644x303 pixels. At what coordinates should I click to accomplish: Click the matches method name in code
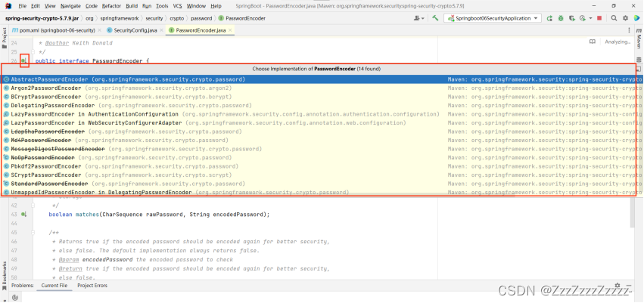(87, 215)
